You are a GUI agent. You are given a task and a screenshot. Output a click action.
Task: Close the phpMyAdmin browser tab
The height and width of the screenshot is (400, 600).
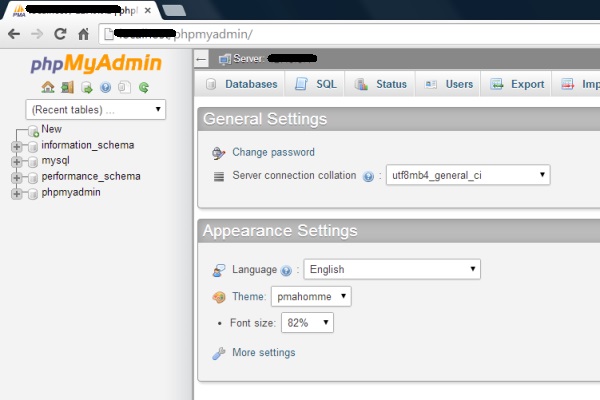(147, 11)
